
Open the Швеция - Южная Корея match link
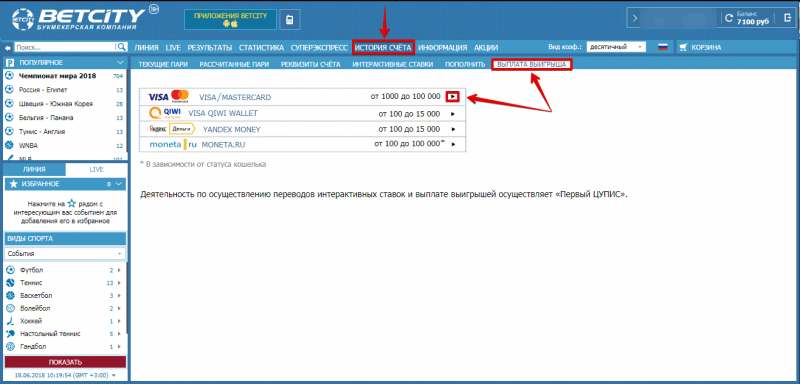point(56,104)
